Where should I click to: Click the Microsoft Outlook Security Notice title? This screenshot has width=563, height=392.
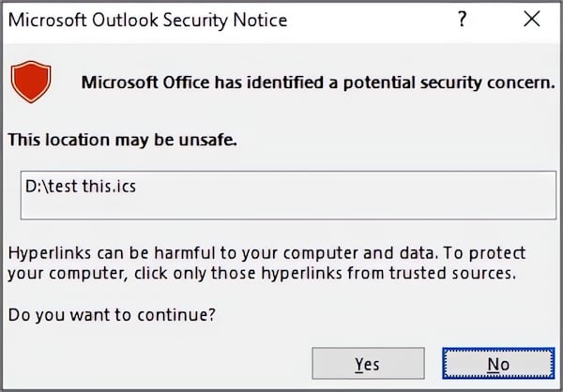point(150,20)
